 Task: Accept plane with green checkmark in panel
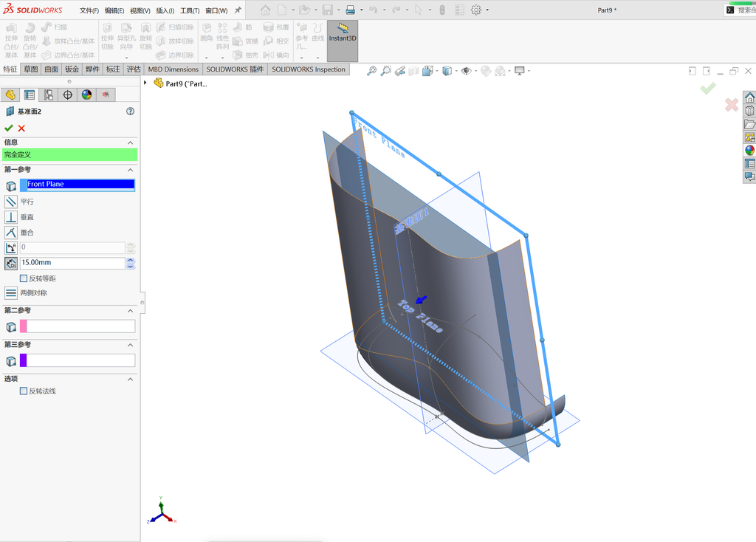[x=8, y=128]
